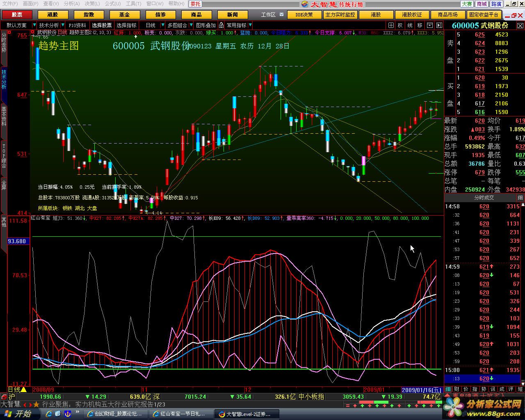Click the 选择股票 toolbar button
This screenshot has width=525, height=420.
tap(102, 25)
